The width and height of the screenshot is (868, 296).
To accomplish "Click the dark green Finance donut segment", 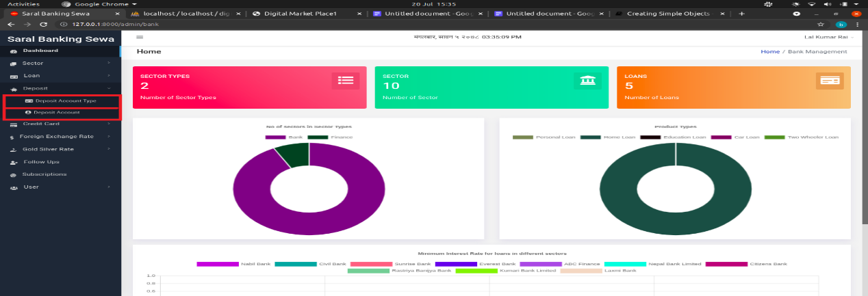I will [294, 154].
